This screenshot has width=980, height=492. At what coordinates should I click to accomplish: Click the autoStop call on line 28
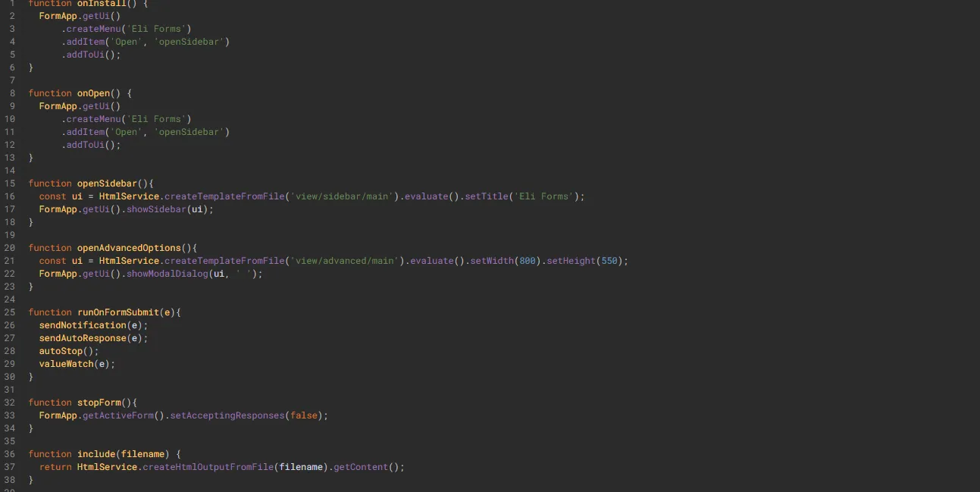tap(61, 350)
